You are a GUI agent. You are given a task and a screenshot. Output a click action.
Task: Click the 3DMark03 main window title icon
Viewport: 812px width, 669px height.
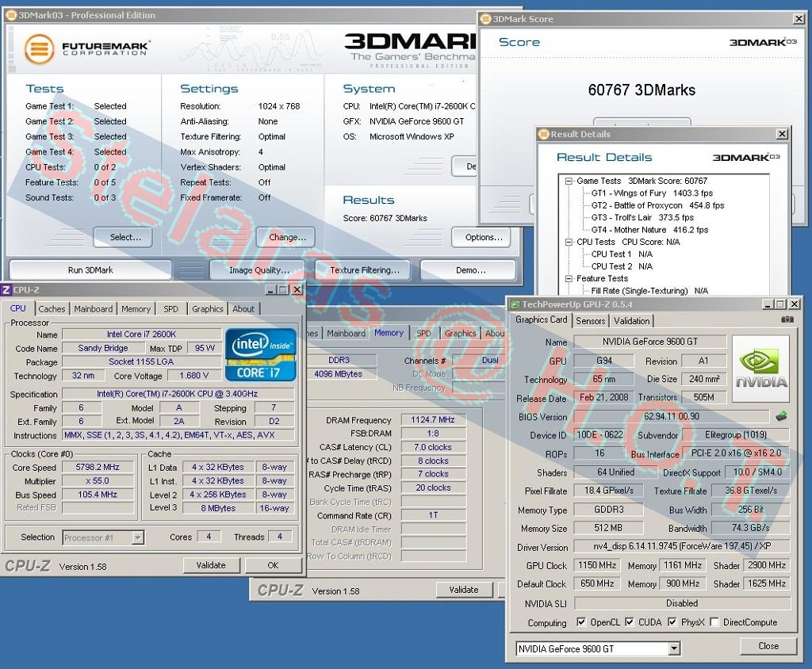click(11, 15)
